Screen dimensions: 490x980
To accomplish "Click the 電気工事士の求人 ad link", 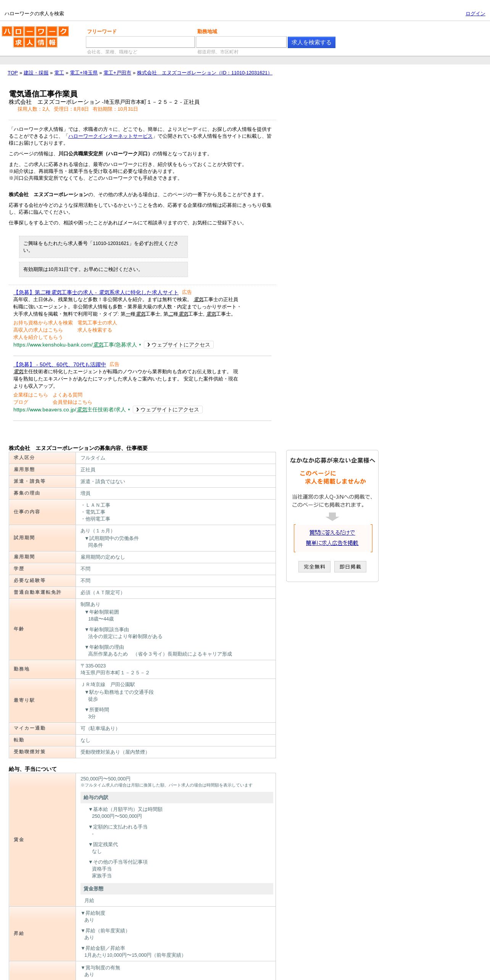I will 97,323.
